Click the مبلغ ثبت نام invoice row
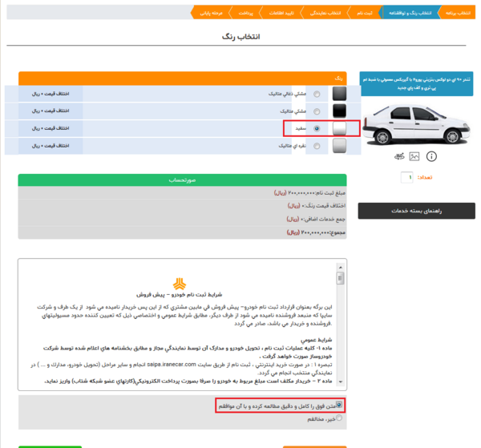 182,193
